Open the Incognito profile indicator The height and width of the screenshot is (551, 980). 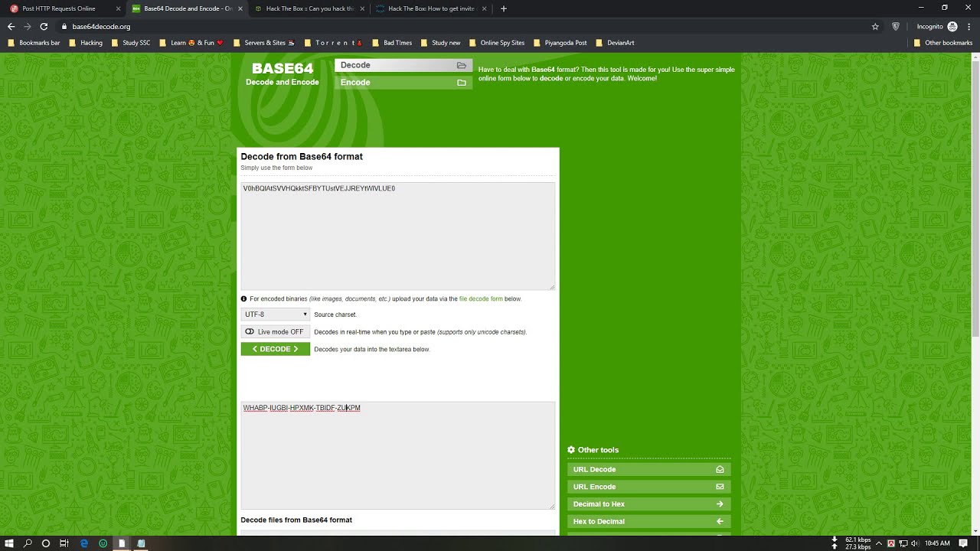(x=936, y=26)
